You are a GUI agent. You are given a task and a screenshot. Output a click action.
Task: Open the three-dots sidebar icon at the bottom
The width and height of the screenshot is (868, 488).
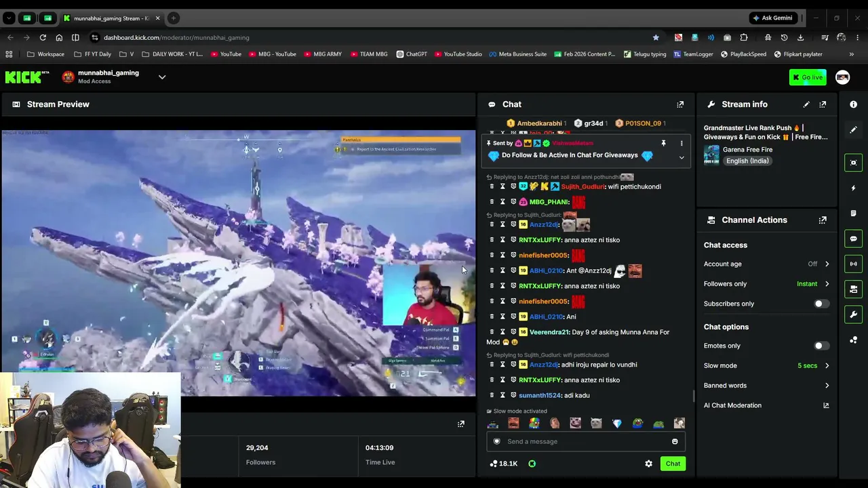853,340
